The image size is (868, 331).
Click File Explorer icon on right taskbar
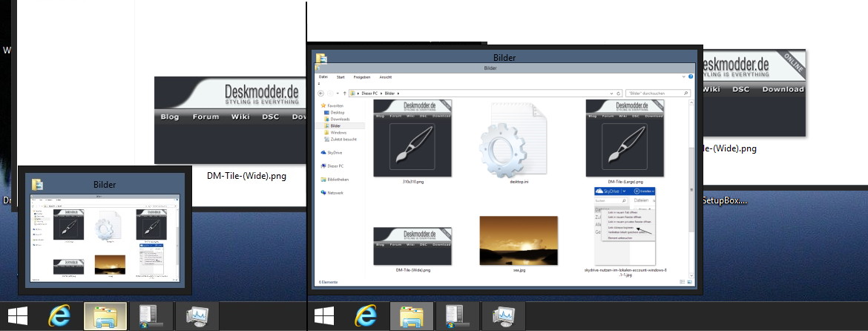tap(411, 316)
